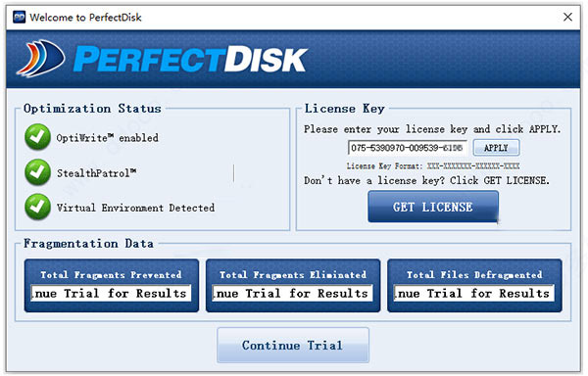Viewport: 588px width, 376px height.
Task: Select the Total Fragments Eliminated result field
Action: click(x=293, y=293)
